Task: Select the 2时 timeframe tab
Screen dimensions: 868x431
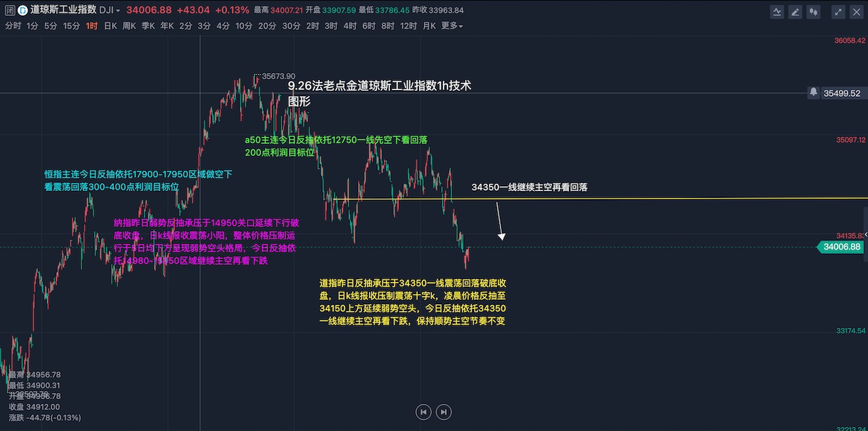Action: pyautogui.click(x=313, y=26)
